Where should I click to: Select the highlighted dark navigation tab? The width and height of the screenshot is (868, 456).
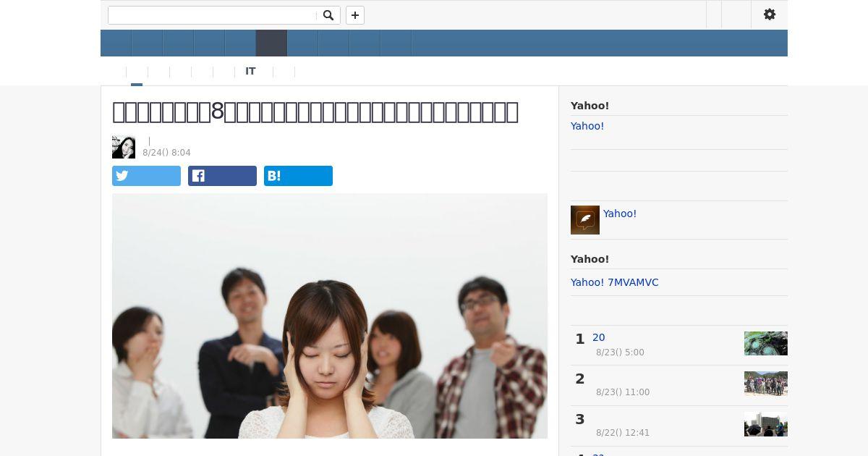(x=272, y=43)
